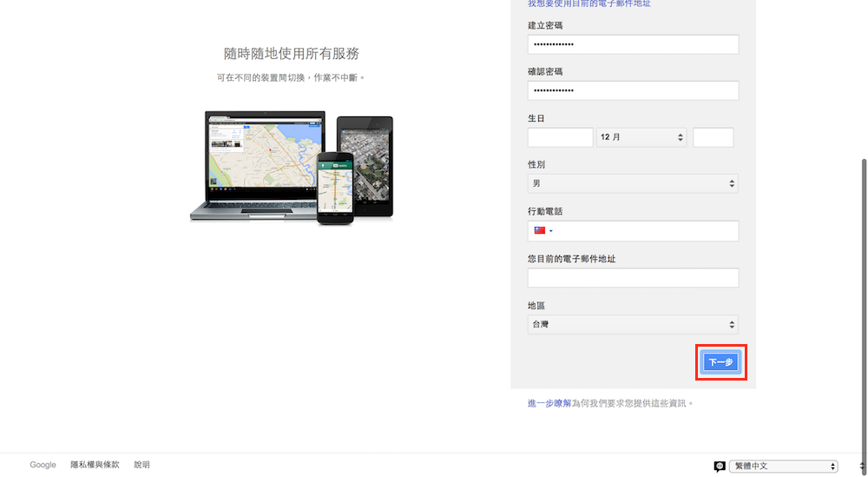
Task: Expand the 性別 gender dropdown
Action: tap(633, 183)
